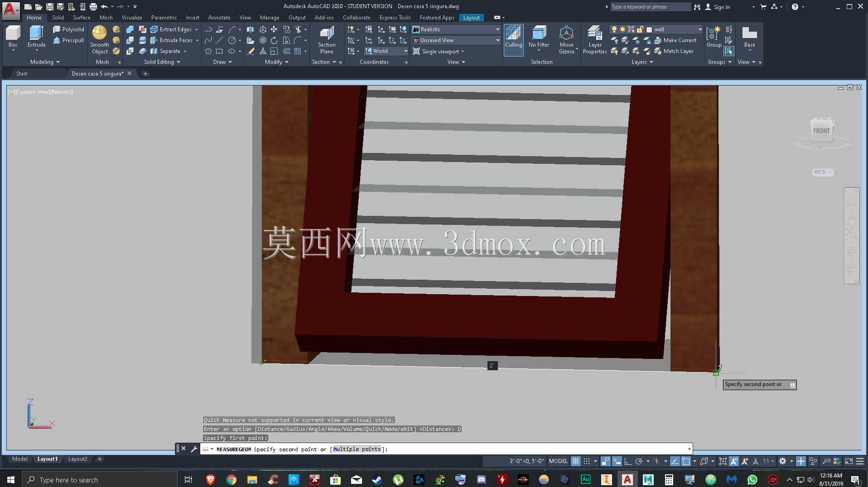
Task: Open the Unsaved View dropdown
Action: [x=456, y=40]
